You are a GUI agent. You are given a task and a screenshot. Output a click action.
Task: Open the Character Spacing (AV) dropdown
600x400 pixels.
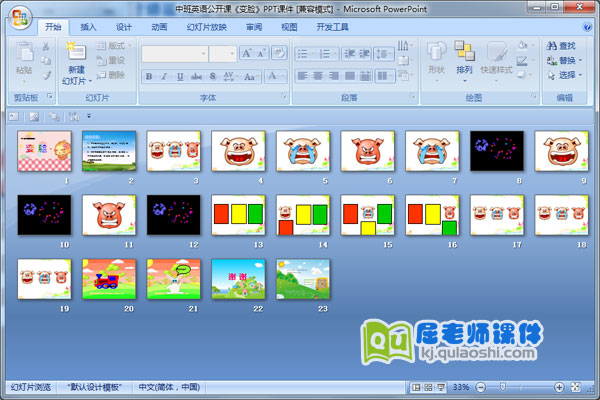(230, 76)
